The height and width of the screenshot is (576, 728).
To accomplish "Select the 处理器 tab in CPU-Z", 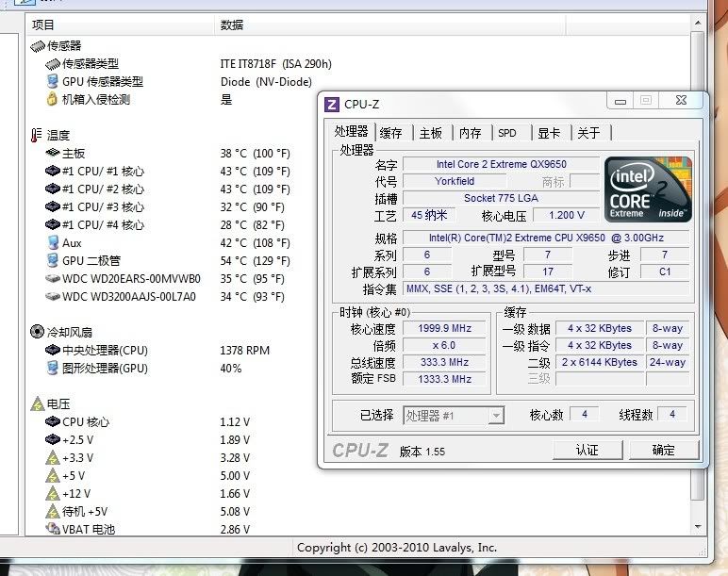I will tap(351, 131).
